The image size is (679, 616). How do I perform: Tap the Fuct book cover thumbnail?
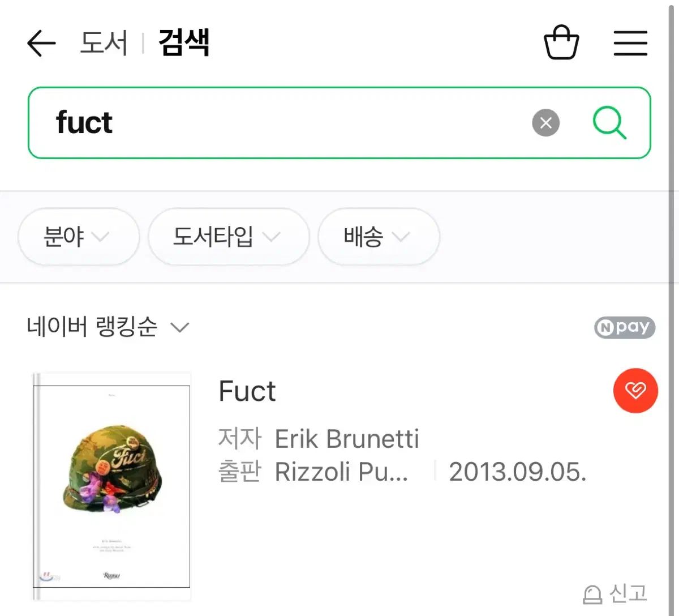click(111, 486)
